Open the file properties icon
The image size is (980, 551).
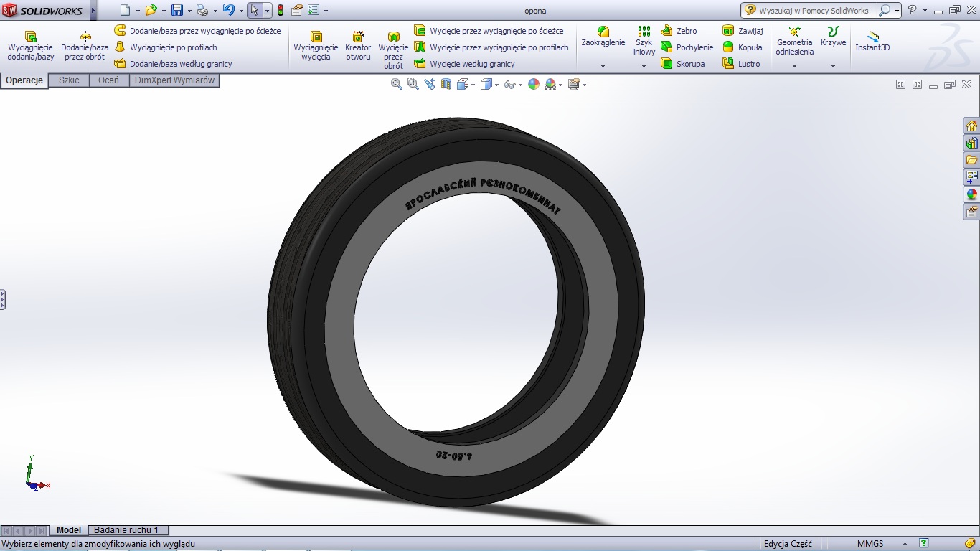297,10
